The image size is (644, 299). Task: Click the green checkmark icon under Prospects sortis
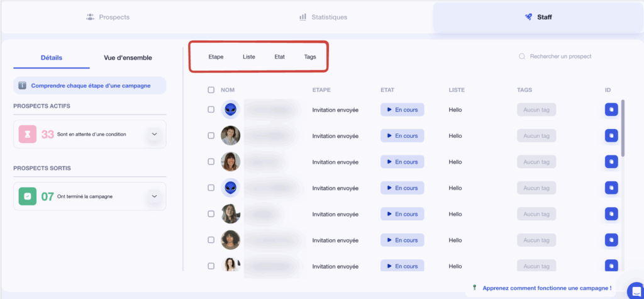coord(28,196)
